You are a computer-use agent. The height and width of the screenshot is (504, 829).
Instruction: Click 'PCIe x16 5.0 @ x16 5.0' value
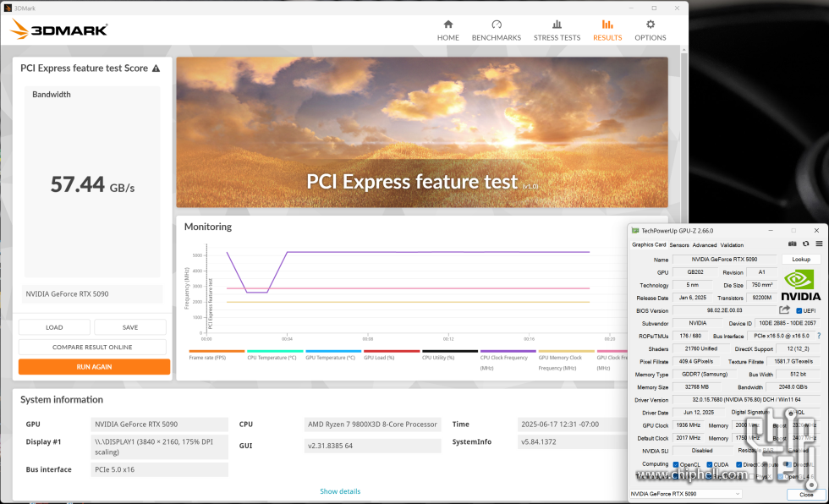[x=782, y=336]
